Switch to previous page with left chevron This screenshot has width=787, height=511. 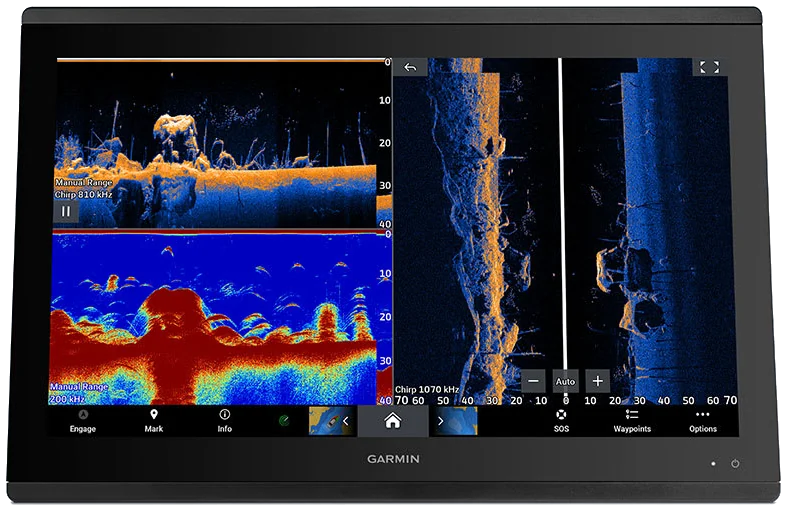(x=346, y=421)
